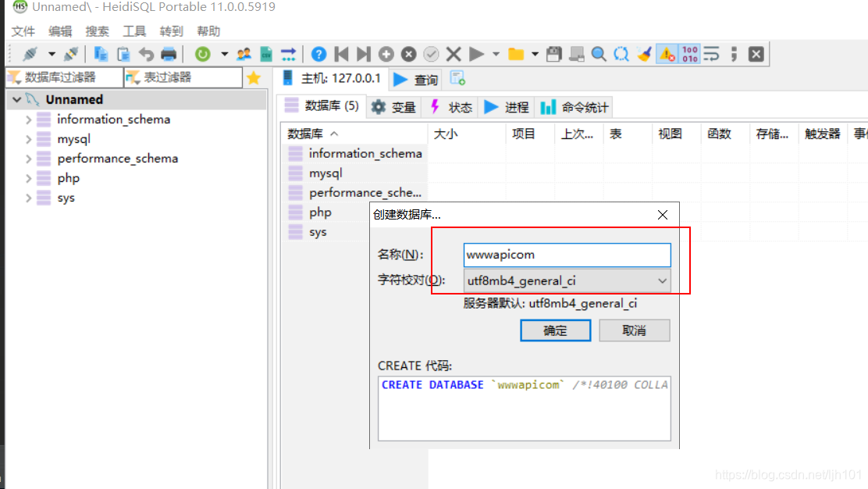Viewport: 868px width, 489px height.
Task: Switch to the 进程 tab
Action: pyautogui.click(x=507, y=107)
